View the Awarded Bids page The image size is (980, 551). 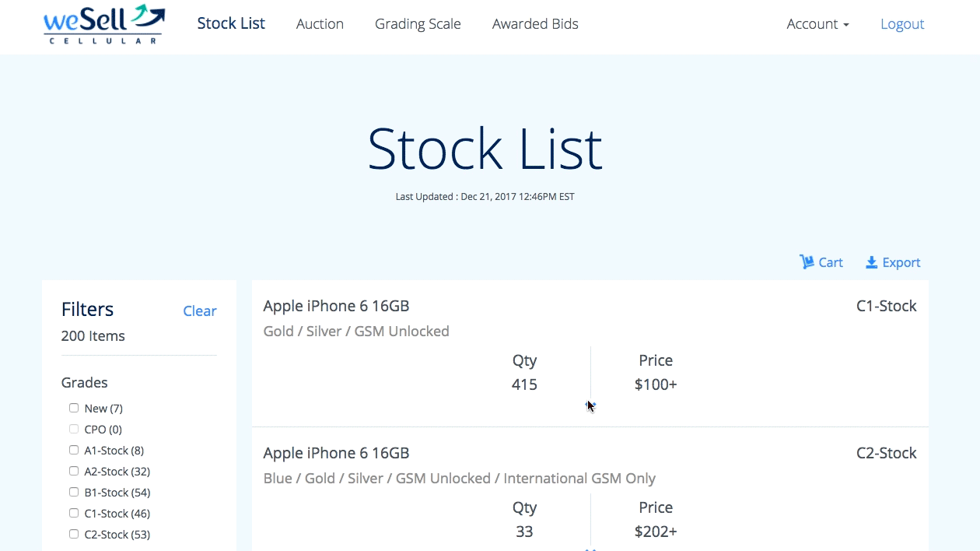535,24
